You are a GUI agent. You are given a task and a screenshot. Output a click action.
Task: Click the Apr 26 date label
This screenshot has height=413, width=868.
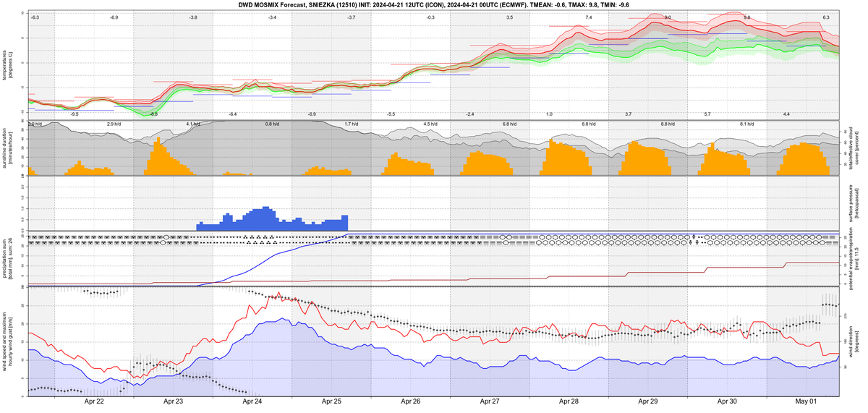point(411,401)
